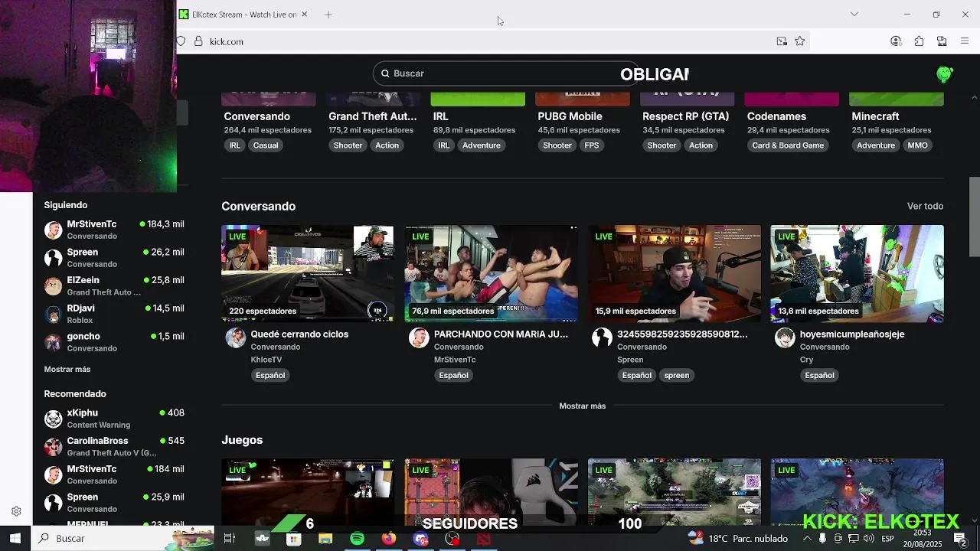
Task: Expand Conversando section with Mostrar más
Action: (582, 406)
